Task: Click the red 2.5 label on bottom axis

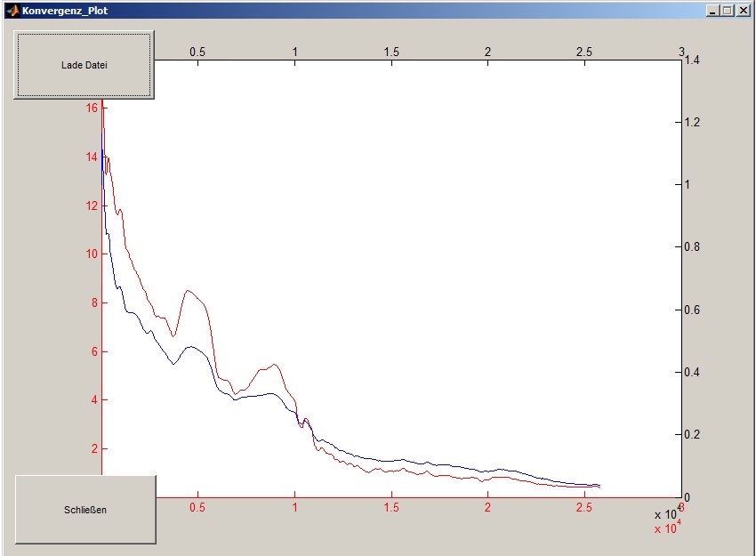Action: tap(584, 508)
